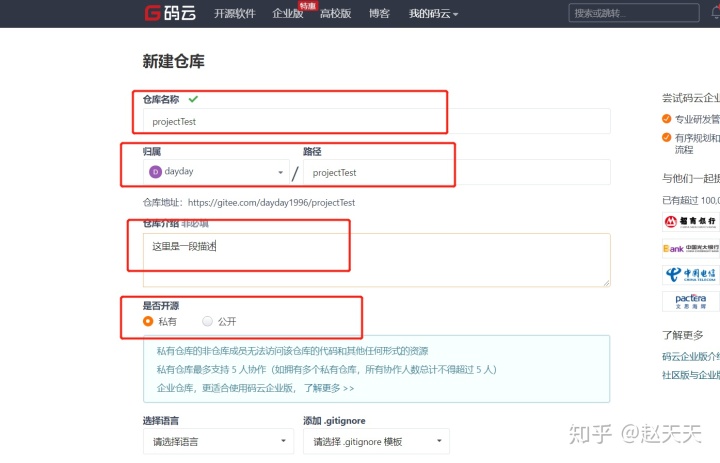Click the first private-repository notice line
Viewport: 720px width, 463px height.
(292, 351)
